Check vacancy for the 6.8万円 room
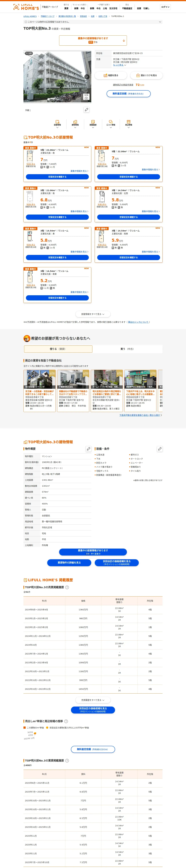Viewport: 186px width, 868px height. 57,217
